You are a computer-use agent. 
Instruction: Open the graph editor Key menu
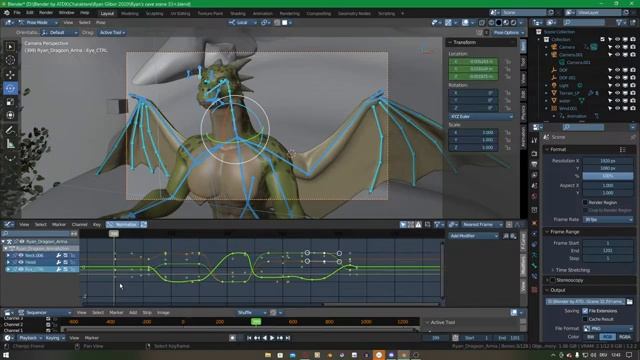(97, 224)
